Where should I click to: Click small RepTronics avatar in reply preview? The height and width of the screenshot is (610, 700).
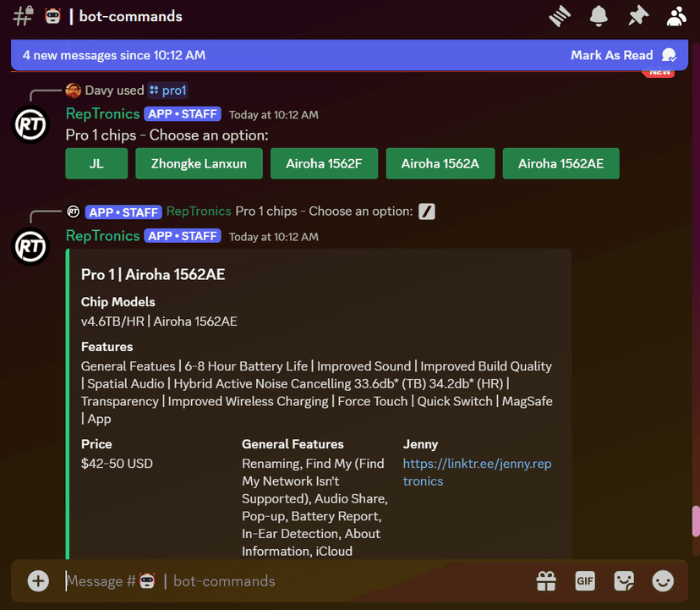tap(74, 212)
